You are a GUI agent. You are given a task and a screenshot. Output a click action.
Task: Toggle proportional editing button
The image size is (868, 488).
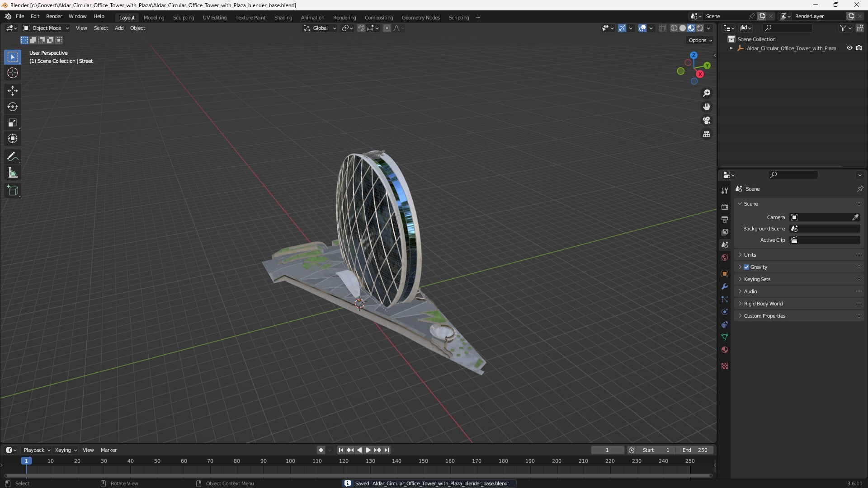point(387,28)
